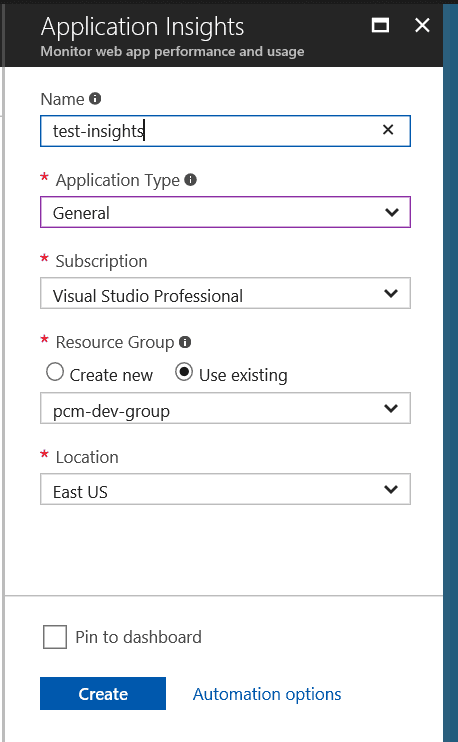458x742 pixels.
Task: Expand the Location dropdown showing East US
Action: tap(225, 489)
